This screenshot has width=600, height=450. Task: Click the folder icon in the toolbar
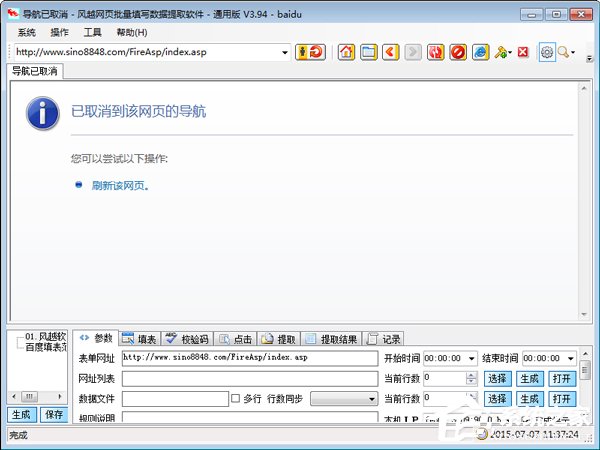tap(369, 52)
